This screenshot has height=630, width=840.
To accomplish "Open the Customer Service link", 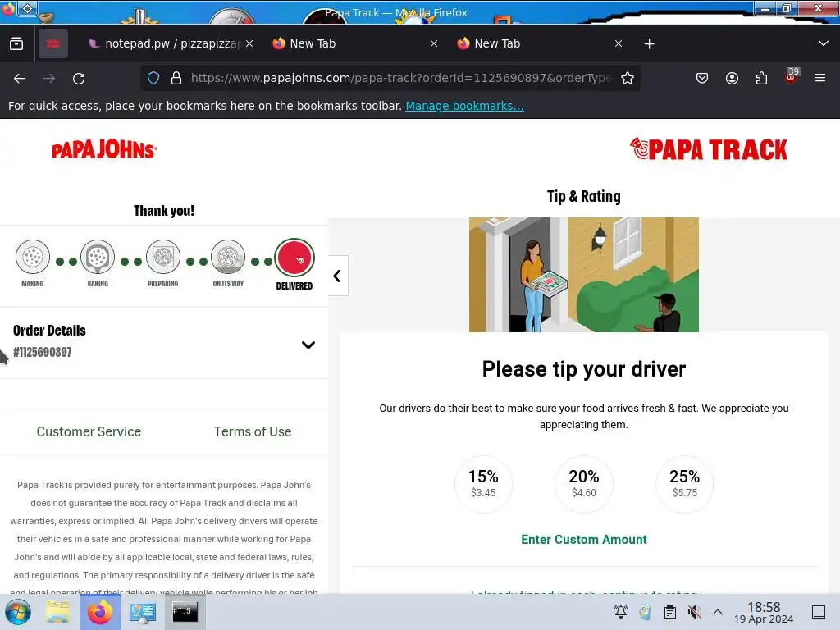I will point(89,431).
